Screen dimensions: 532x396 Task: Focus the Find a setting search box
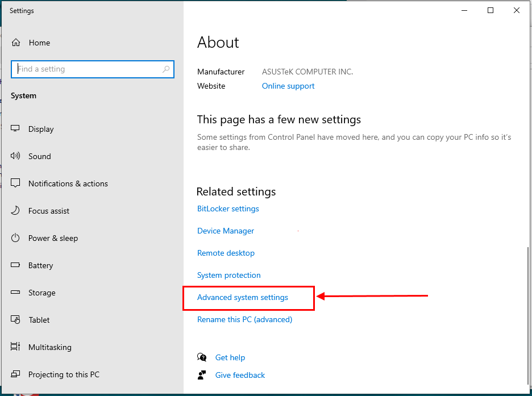93,69
